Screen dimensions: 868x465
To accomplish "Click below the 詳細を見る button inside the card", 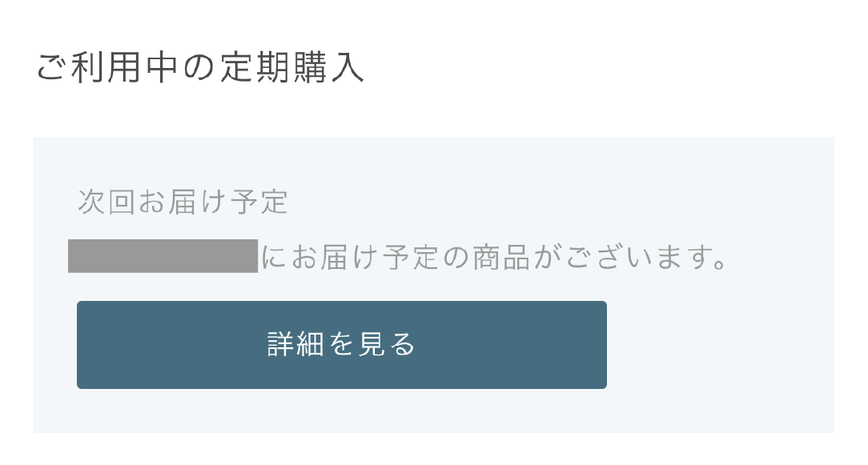I will (342, 412).
